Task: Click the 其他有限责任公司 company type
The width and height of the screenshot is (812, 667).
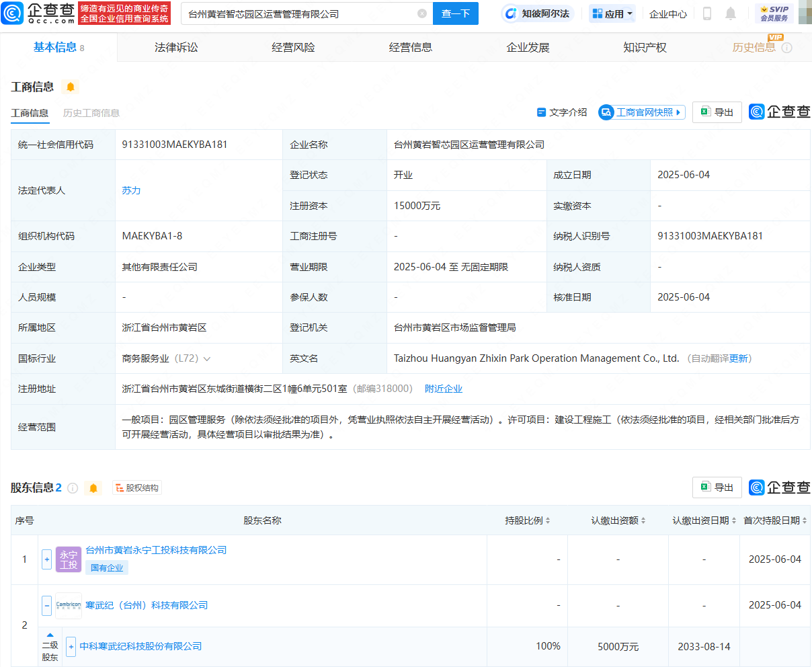Action: coord(160,267)
